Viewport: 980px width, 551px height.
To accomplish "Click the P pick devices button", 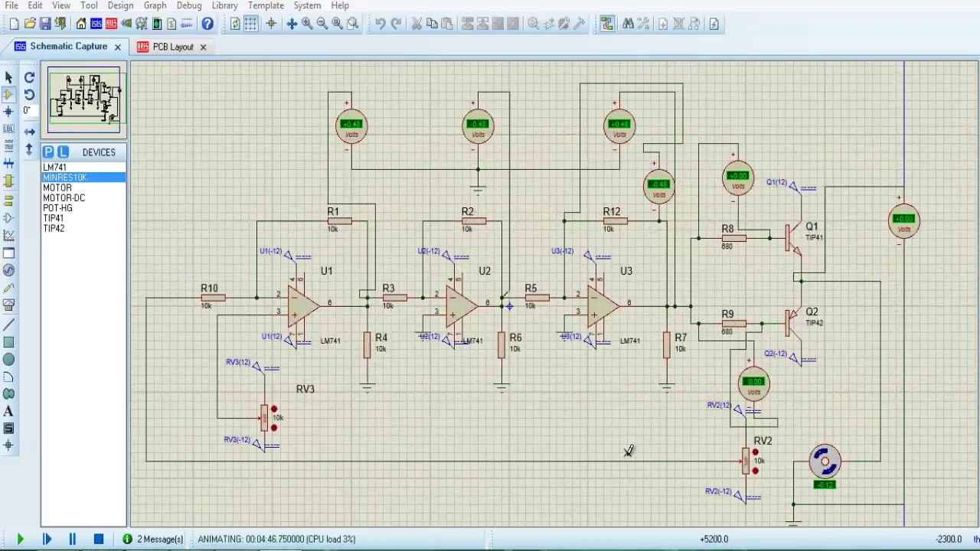I will click(x=48, y=152).
